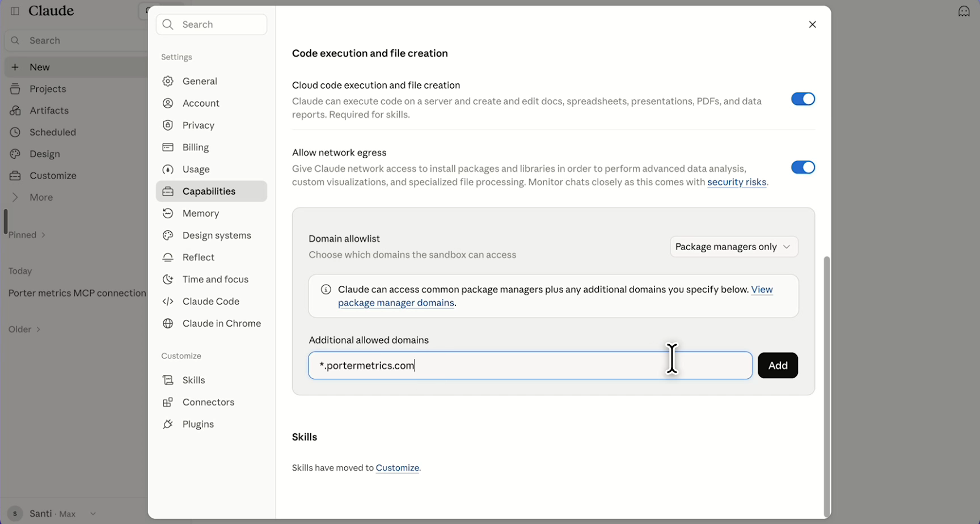980x524 pixels.
Task: Click the Billing card icon
Action: click(168, 147)
